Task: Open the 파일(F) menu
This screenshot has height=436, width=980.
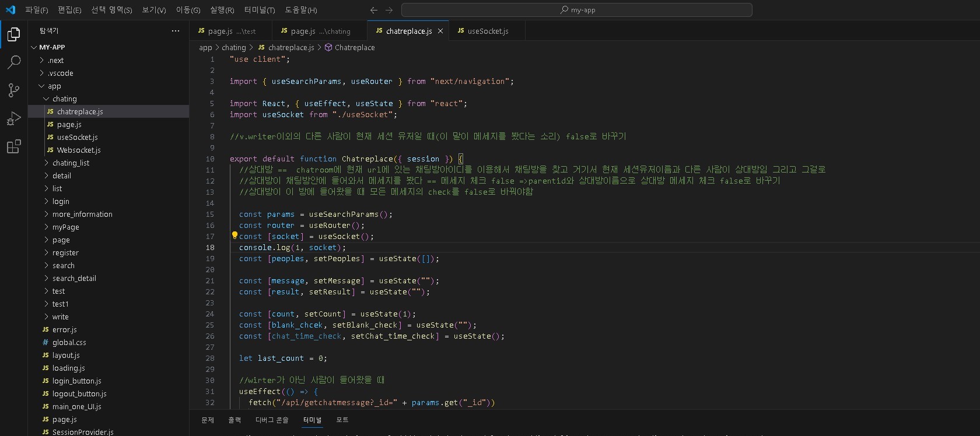Action: pos(36,10)
